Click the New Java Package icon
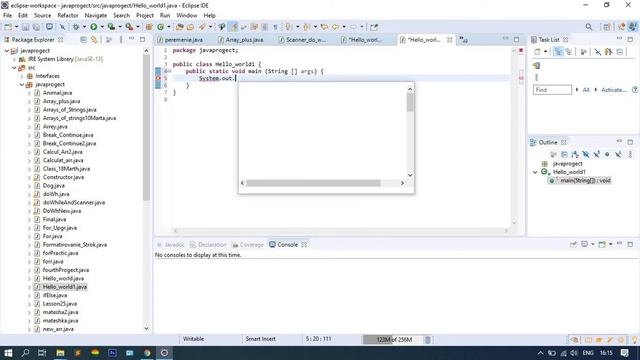 (x=149, y=27)
